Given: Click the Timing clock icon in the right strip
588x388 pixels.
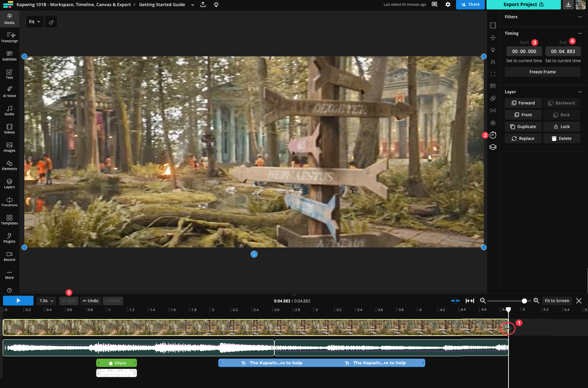Looking at the screenshot, I should (493, 135).
